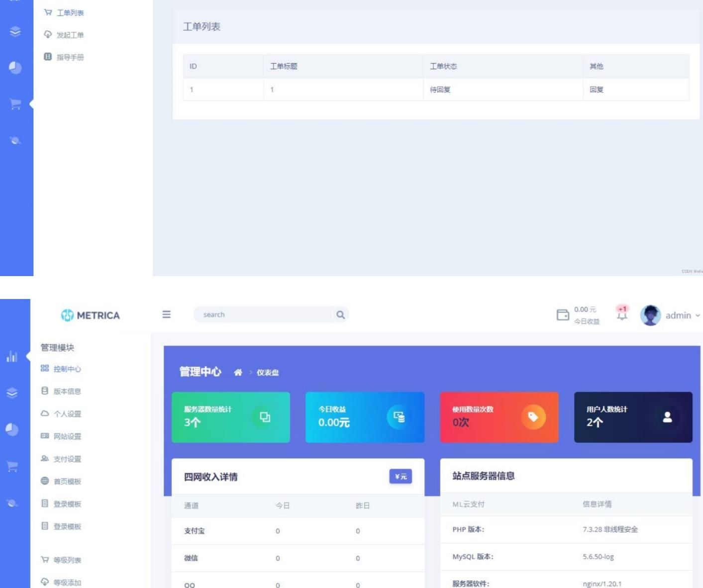The image size is (703, 588).
Task: Click the METRICA logo
Action: click(90, 315)
